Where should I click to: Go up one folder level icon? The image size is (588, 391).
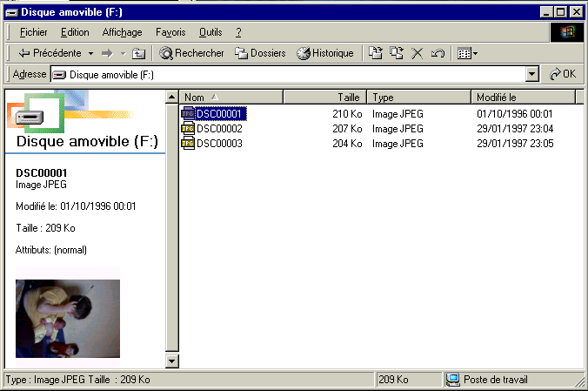click(139, 54)
